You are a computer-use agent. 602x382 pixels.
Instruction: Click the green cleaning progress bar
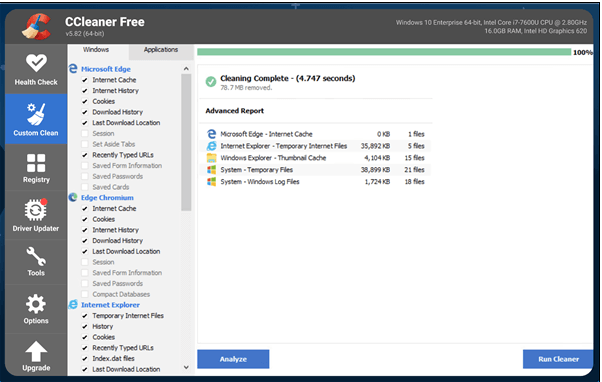(x=384, y=52)
